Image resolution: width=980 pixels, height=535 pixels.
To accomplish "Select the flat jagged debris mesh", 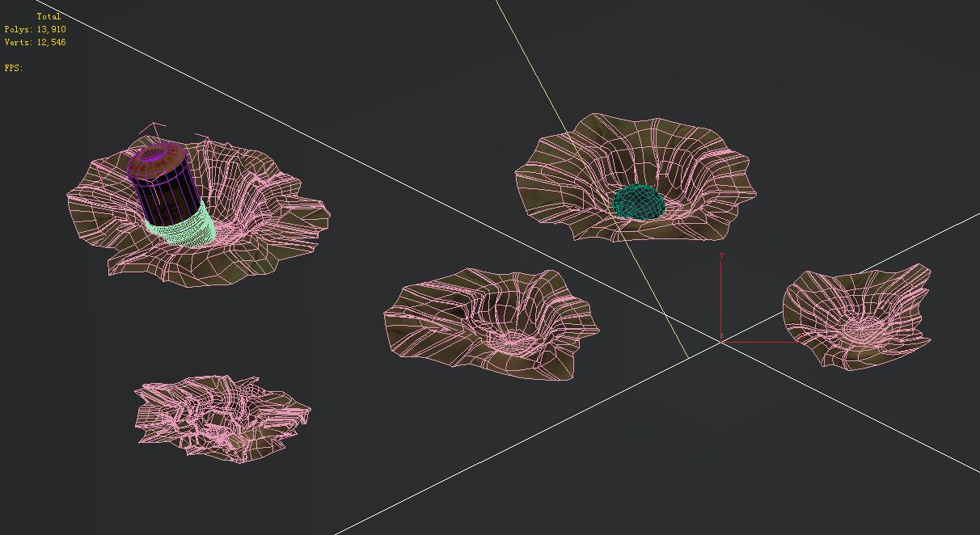I will click(x=222, y=419).
